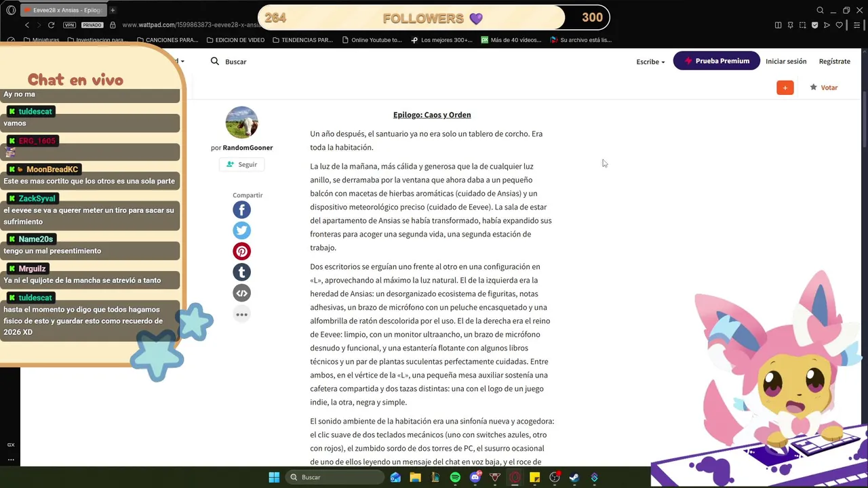The height and width of the screenshot is (488, 868).
Task: Open the embed code share icon
Action: pos(241,293)
